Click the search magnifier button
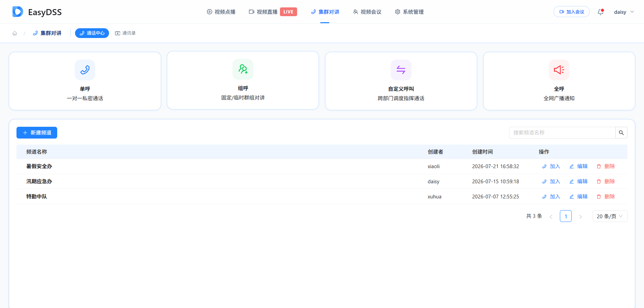Image resolution: width=644 pixels, height=308 pixels. coord(621,132)
